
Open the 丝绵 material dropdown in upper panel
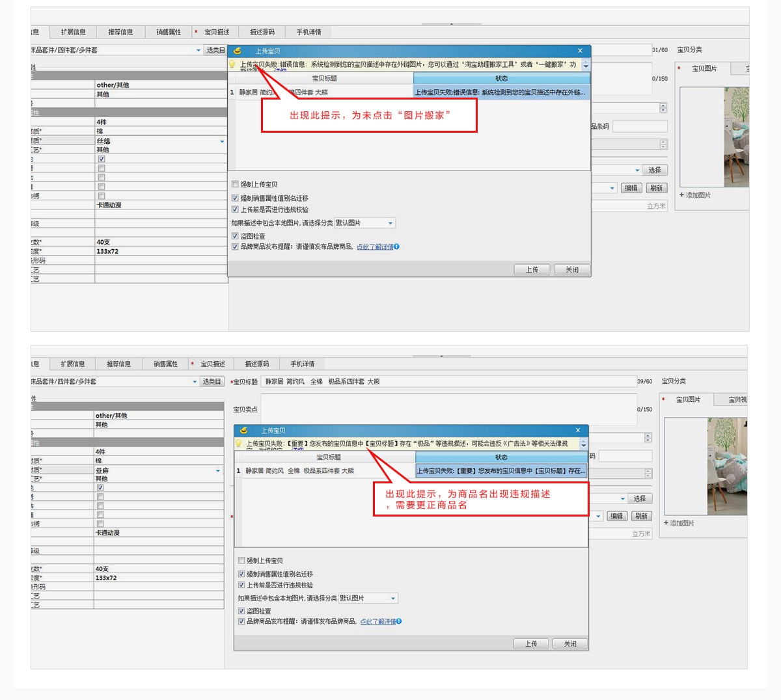click(x=222, y=141)
